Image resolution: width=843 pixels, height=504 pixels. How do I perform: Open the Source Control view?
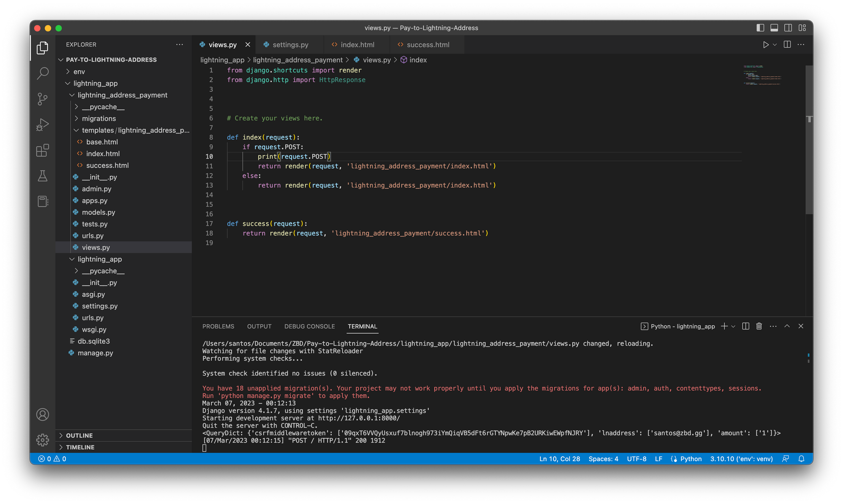pyautogui.click(x=43, y=99)
